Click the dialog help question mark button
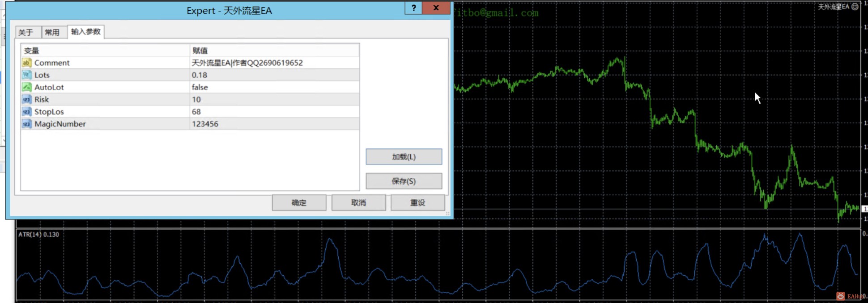868x303 pixels. 413,8
